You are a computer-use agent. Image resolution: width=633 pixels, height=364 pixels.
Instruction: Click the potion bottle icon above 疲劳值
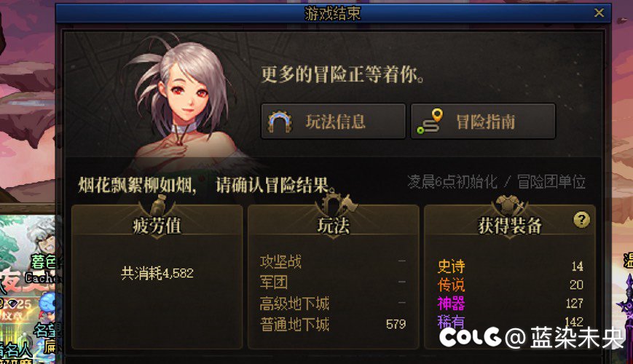(x=158, y=205)
